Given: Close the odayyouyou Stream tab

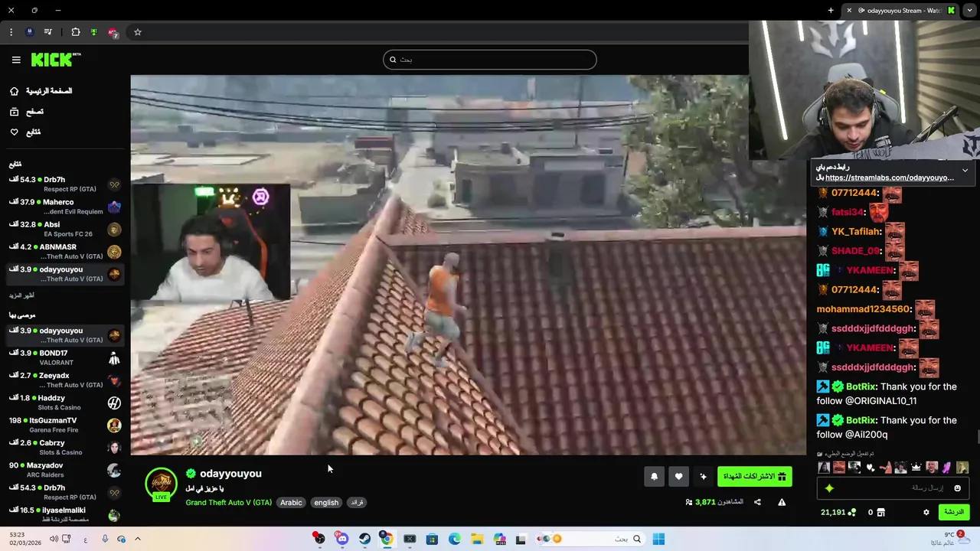Looking at the screenshot, I should [x=848, y=10].
